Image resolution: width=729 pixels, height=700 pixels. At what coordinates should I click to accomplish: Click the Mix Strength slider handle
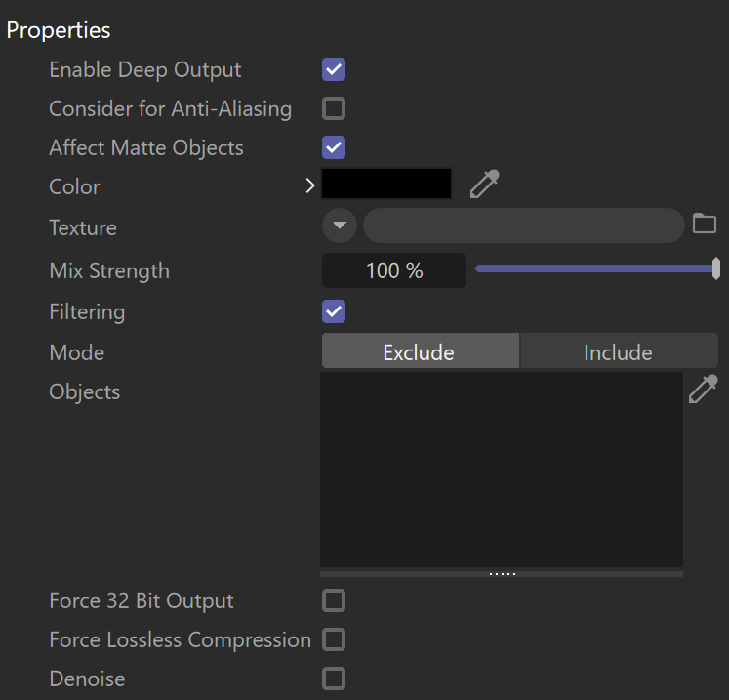[x=716, y=268]
